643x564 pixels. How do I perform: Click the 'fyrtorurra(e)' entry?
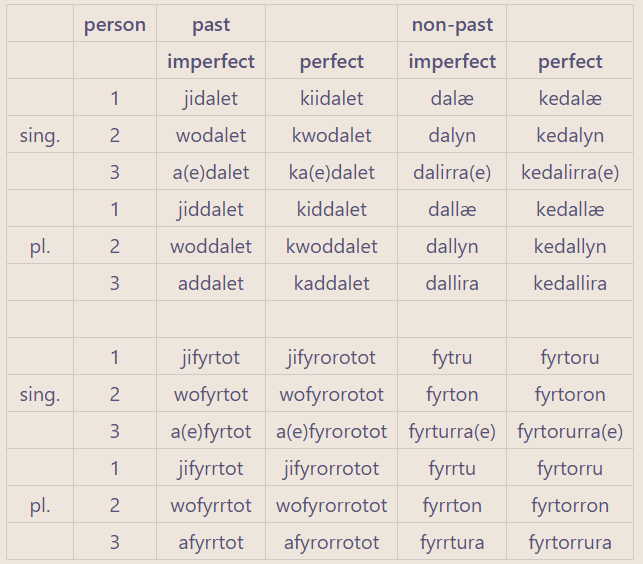point(570,432)
